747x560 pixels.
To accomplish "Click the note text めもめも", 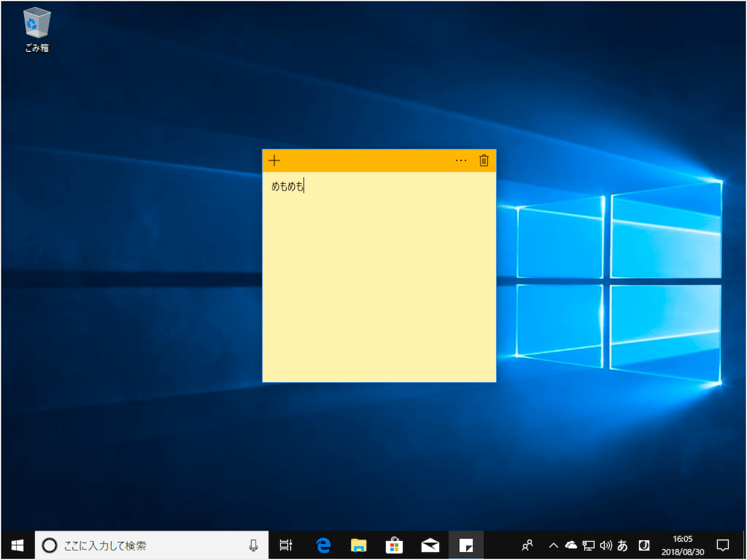I will click(288, 186).
